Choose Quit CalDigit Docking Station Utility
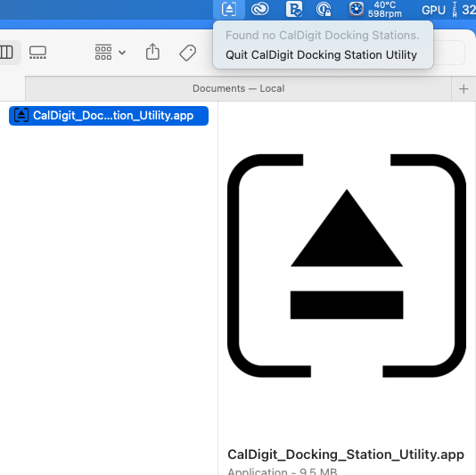 (321, 55)
